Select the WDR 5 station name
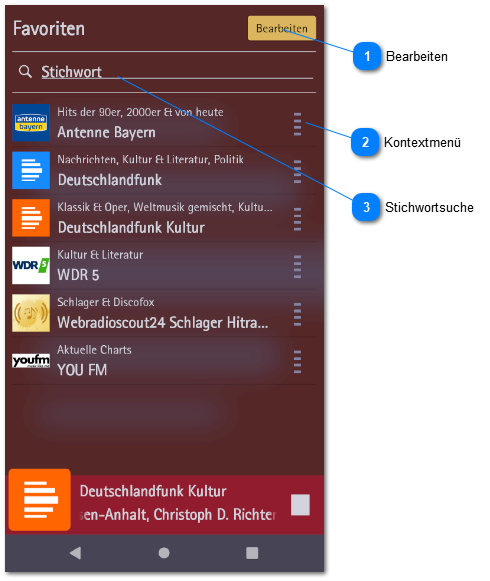Screen dimensions: 490x581 pyautogui.click(x=78, y=275)
